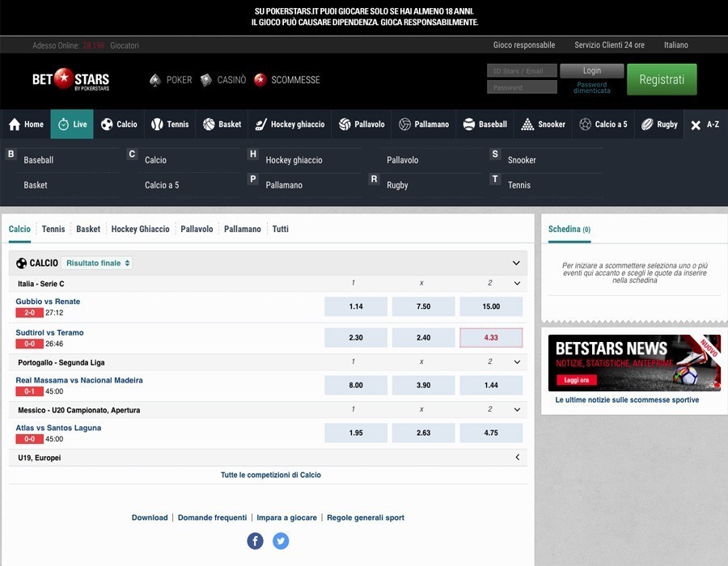Collapse Italia - Serie C league
Viewport: 728px width, 566px height.
point(517,284)
